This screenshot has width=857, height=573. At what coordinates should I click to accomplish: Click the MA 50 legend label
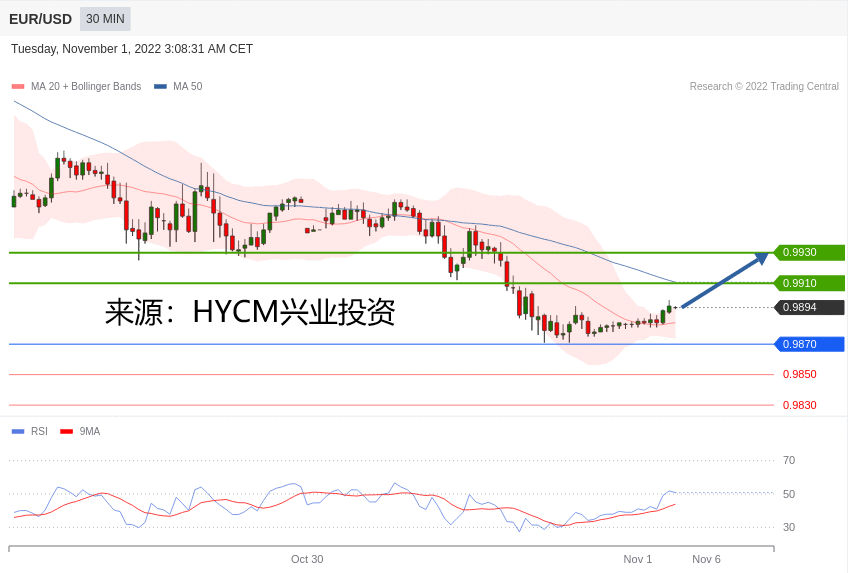pyautogui.click(x=187, y=87)
